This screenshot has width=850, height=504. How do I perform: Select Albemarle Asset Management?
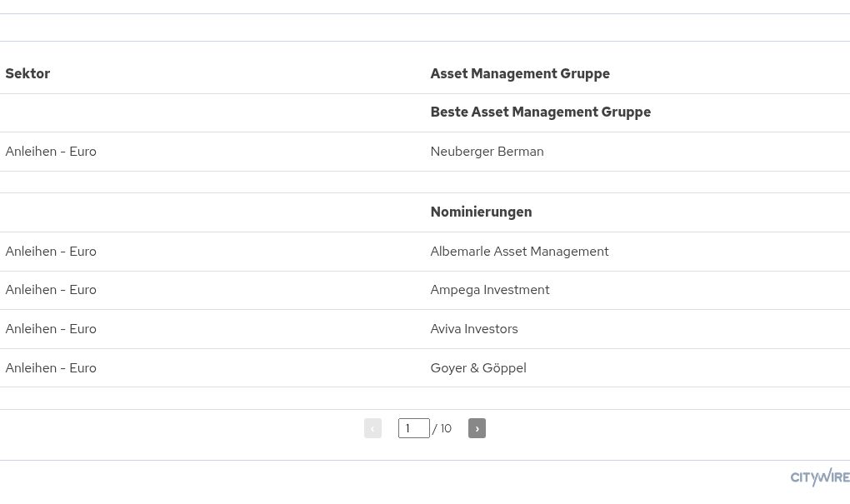coord(519,252)
